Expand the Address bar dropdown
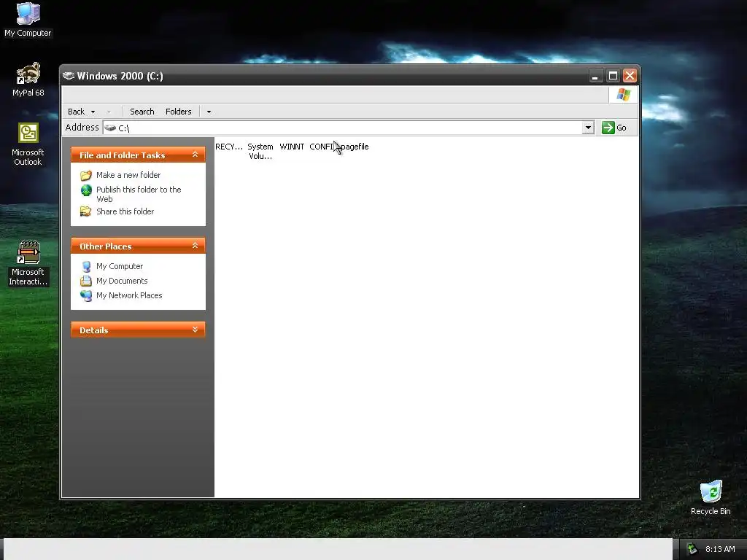Image resolution: width=747 pixels, height=560 pixels. [x=588, y=128]
